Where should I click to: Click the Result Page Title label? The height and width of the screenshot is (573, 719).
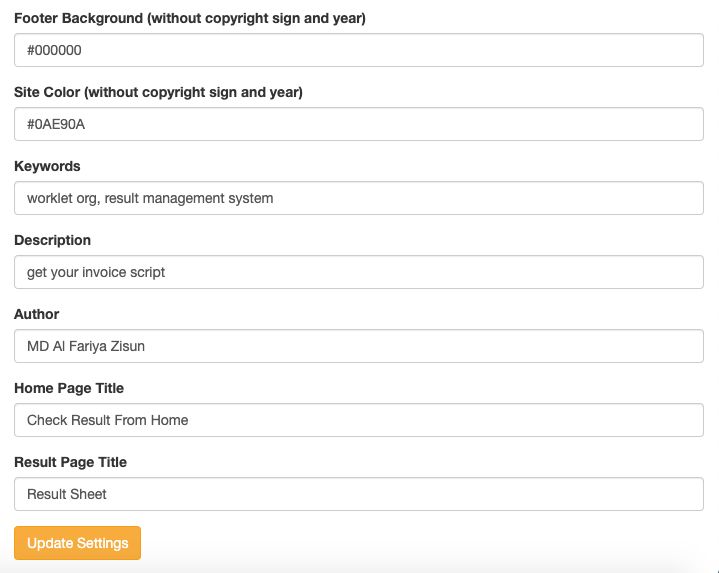[70, 462]
